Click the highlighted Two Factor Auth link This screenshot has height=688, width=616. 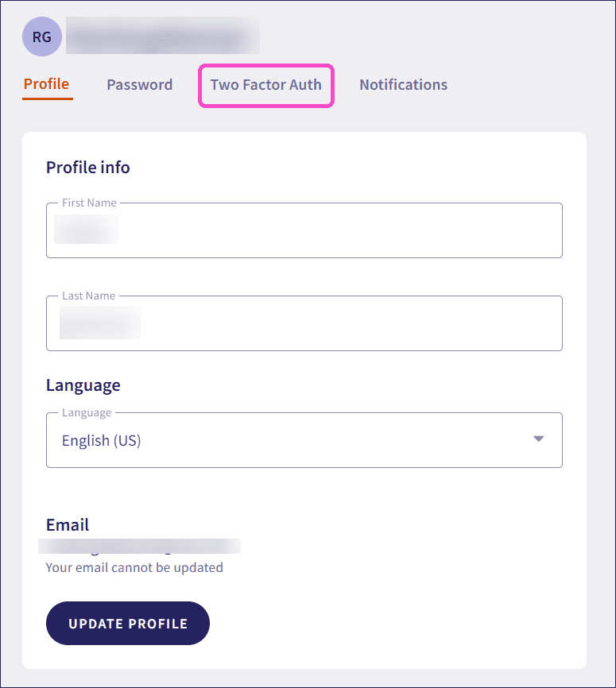[x=265, y=84]
